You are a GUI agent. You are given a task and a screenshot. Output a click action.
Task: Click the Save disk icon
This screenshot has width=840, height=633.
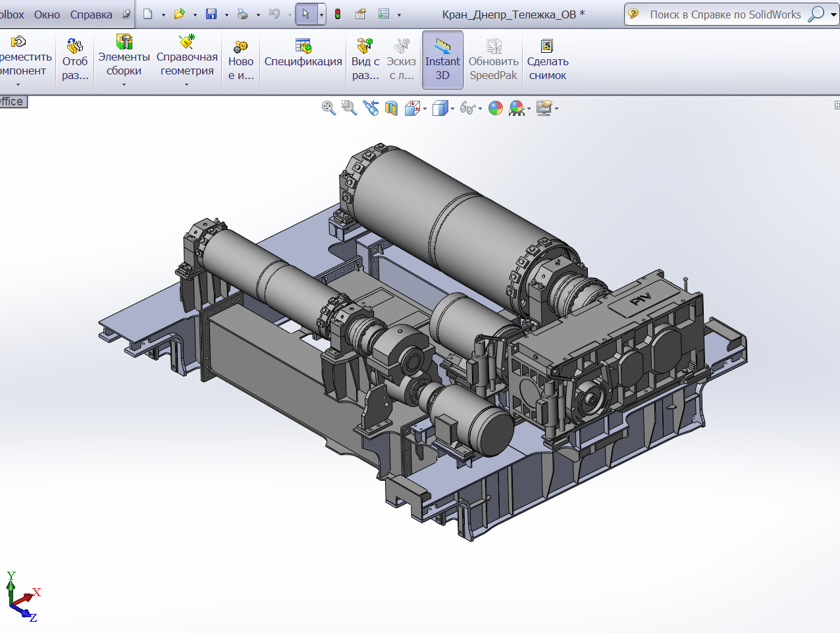(211, 14)
